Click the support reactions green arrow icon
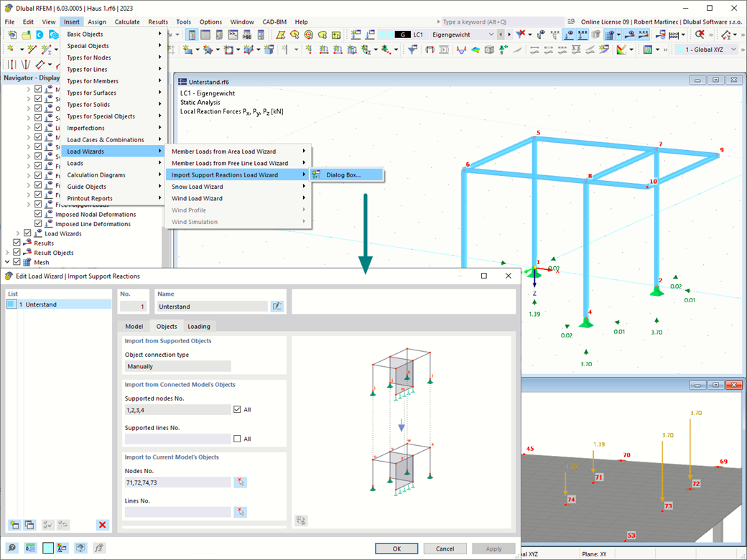The width and height of the screenshot is (747, 560). [x=503, y=50]
